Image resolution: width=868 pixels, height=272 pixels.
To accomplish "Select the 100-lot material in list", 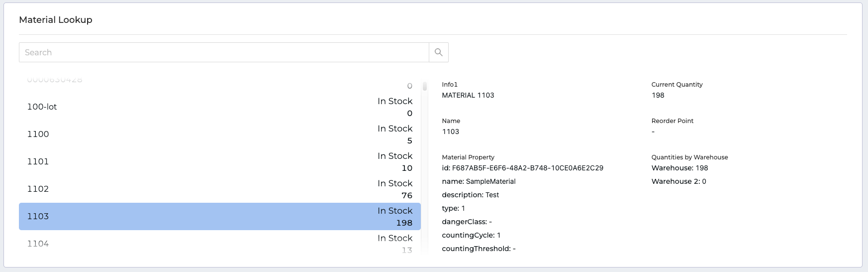I will pyautogui.click(x=219, y=107).
